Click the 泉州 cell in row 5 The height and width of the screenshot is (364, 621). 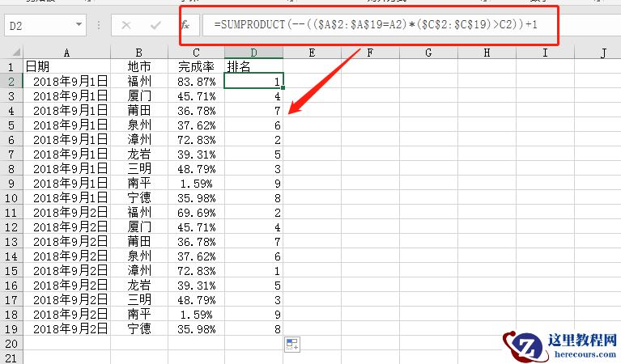(139, 125)
